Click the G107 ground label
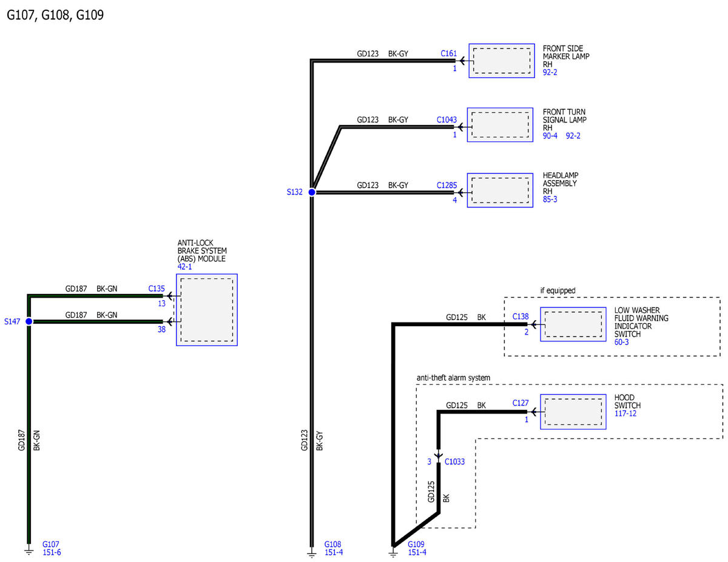 (51, 544)
